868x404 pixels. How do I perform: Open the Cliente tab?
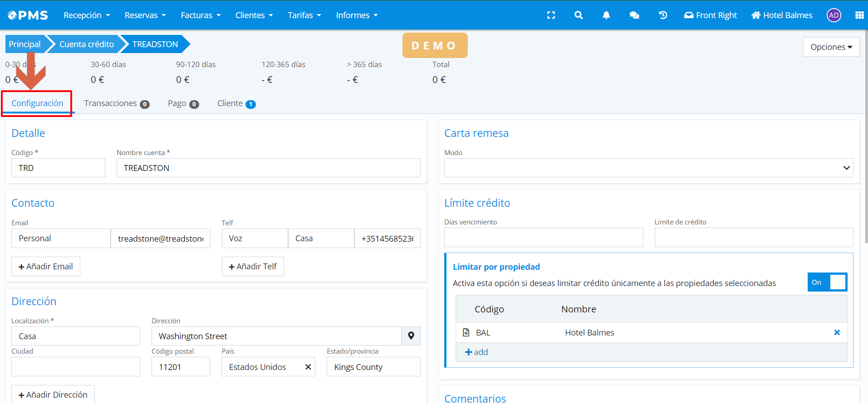[236, 103]
